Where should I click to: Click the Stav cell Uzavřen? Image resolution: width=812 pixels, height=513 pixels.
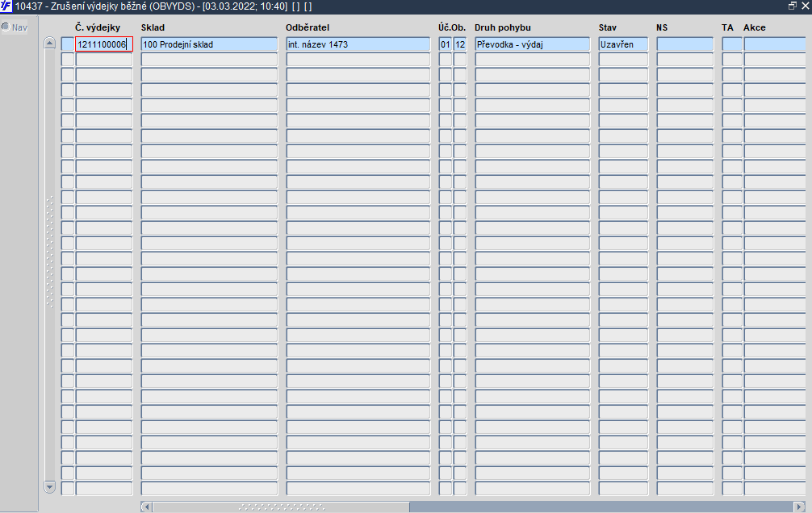tap(623, 44)
